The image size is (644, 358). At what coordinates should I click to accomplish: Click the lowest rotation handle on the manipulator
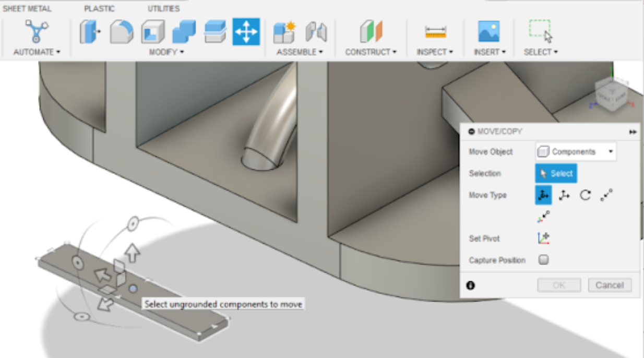81,317
